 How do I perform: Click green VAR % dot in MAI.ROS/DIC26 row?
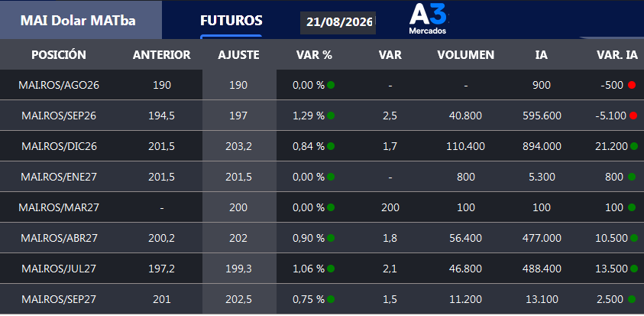point(331,146)
